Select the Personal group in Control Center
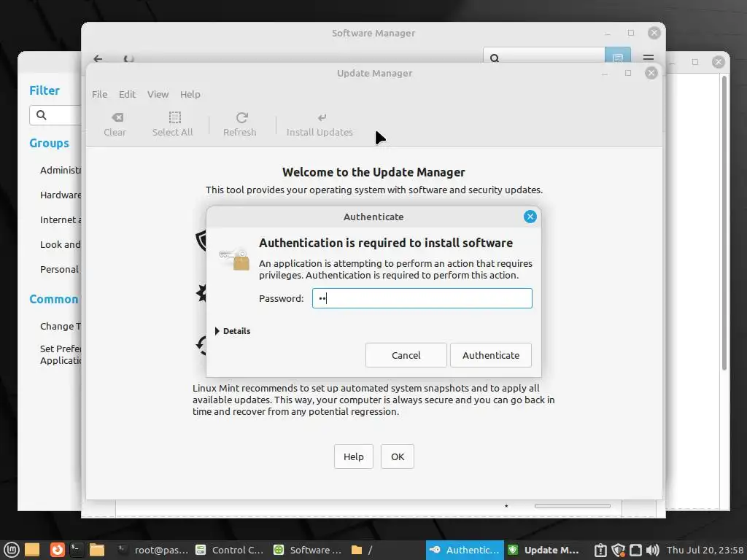This screenshot has height=560, width=747. (x=60, y=269)
